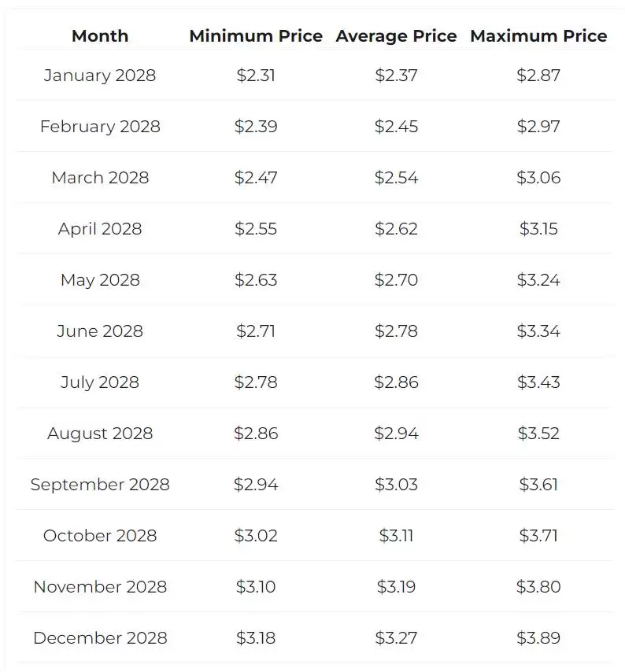Click November 2028 minimum price $3.10

pos(256,587)
